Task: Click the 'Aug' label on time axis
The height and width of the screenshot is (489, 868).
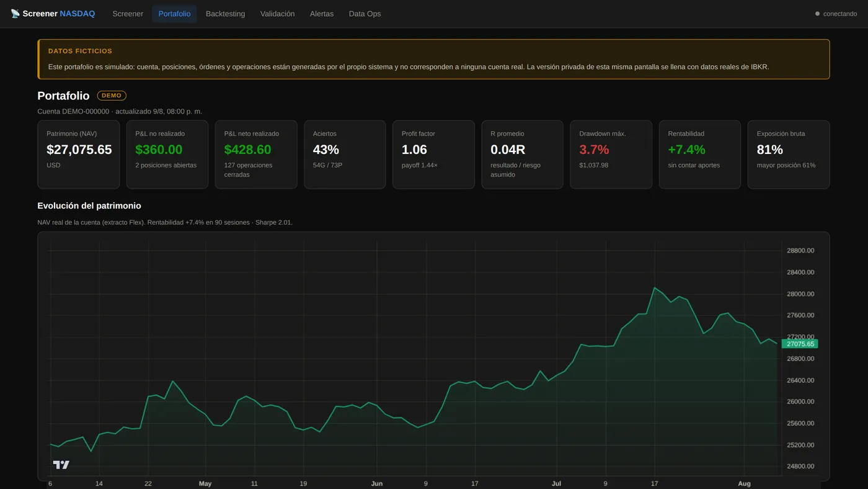Action: point(745,483)
